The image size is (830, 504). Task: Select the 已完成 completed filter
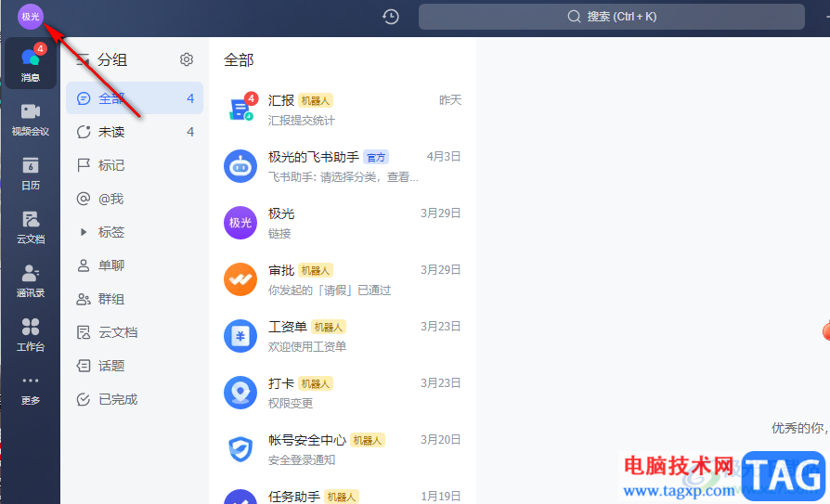pos(135,399)
